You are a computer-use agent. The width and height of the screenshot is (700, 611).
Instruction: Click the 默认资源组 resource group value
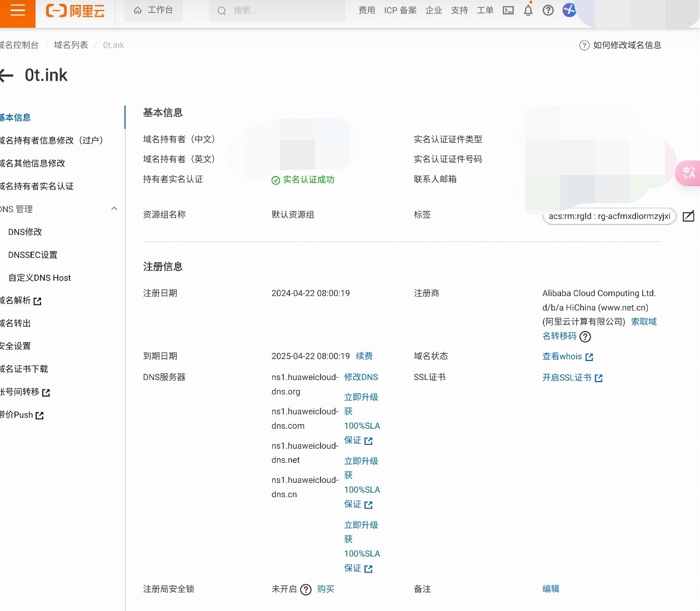point(293,214)
